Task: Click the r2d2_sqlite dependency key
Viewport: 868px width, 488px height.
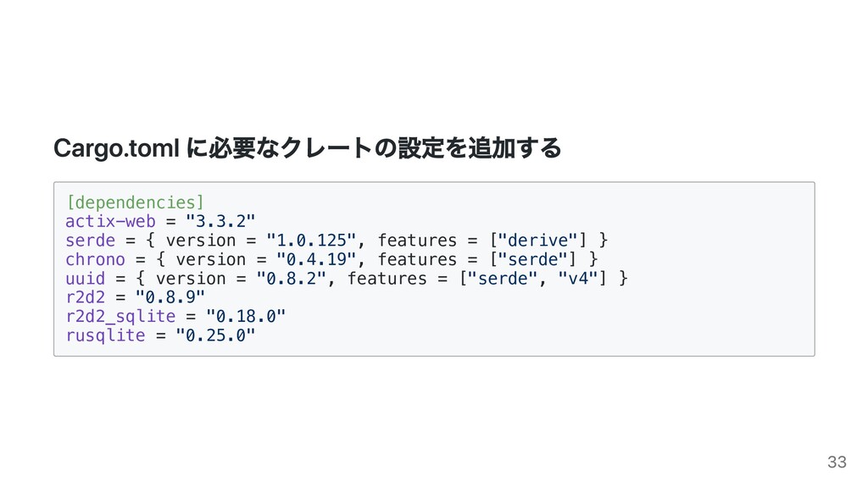Action: click(x=120, y=316)
